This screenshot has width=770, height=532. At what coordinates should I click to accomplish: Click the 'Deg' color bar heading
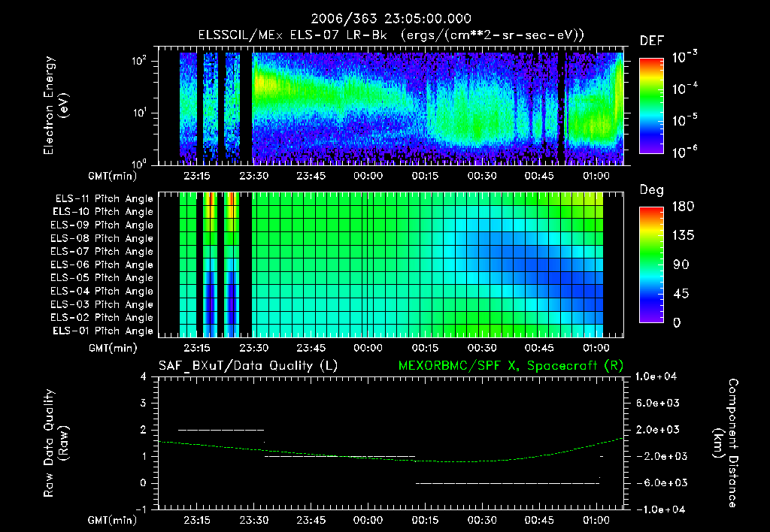[652, 190]
